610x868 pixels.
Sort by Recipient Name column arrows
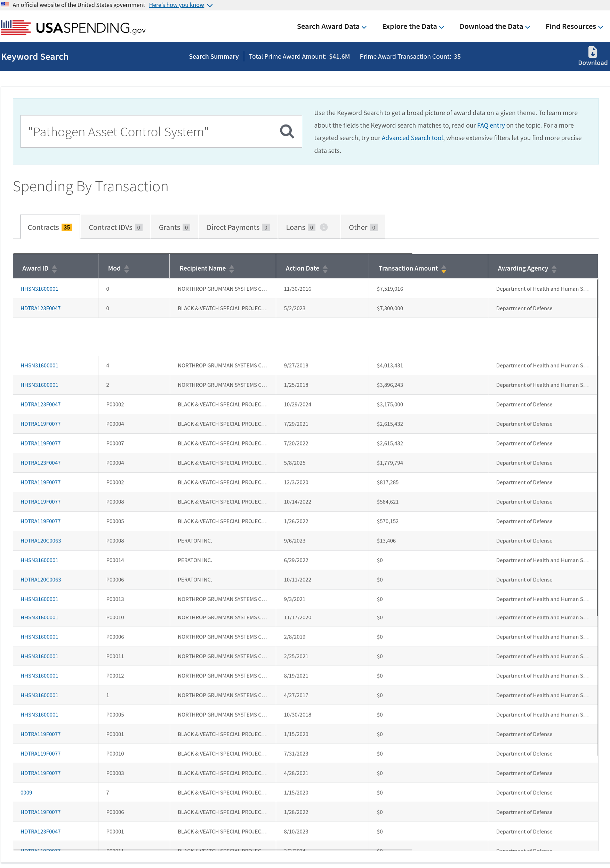[x=232, y=269]
